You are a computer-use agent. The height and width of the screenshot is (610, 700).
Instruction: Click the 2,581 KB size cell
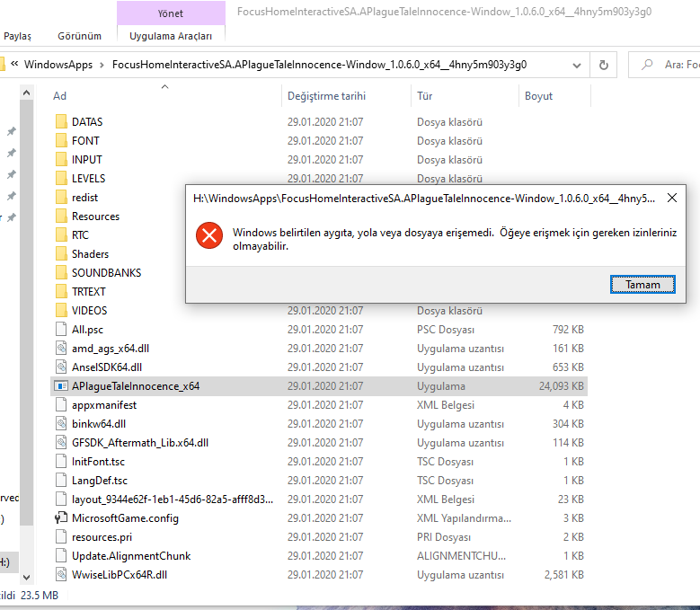click(x=563, y=575)
